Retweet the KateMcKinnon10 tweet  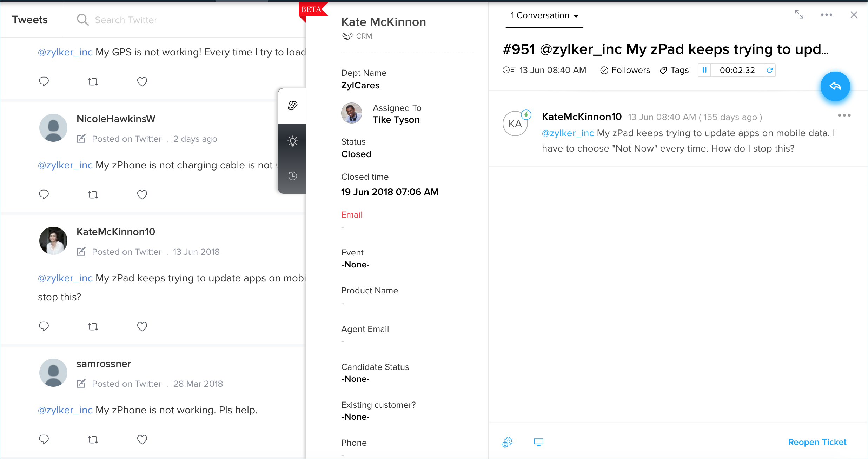click(93, 327)
